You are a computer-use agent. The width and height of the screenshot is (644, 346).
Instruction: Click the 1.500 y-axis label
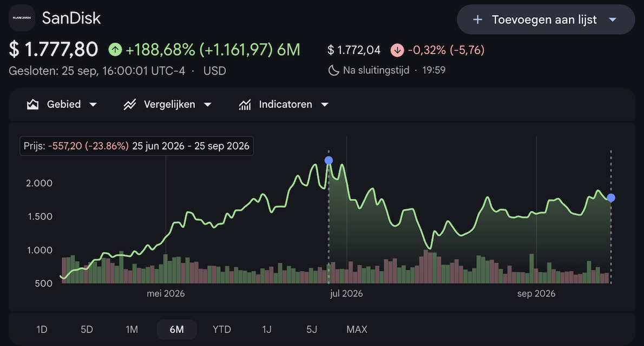pos(40,217)
